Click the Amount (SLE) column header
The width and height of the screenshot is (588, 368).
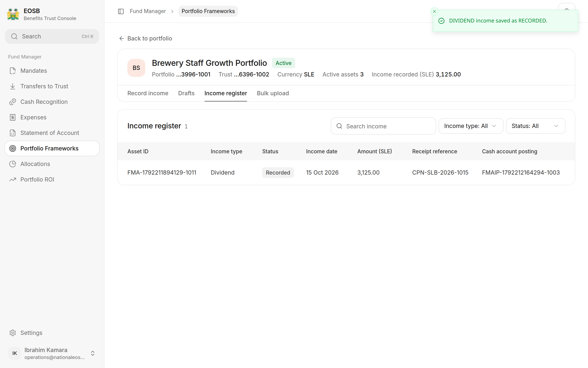374,151
